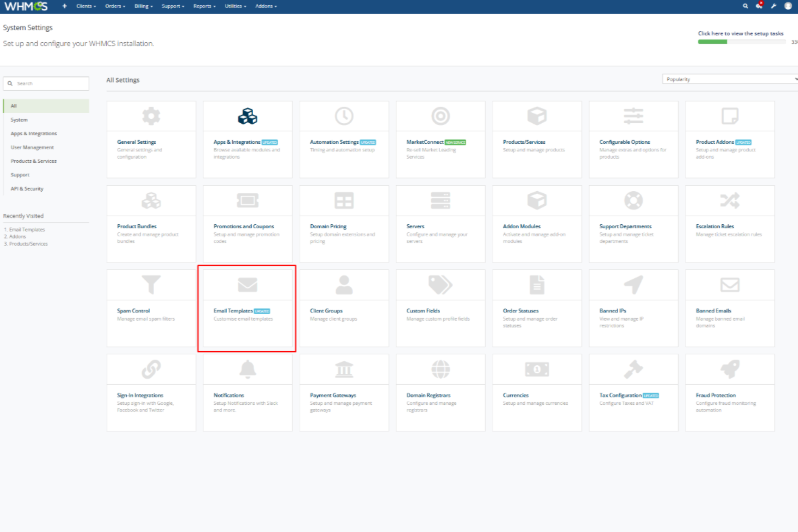Expand the Clients menu

point(86,6)
